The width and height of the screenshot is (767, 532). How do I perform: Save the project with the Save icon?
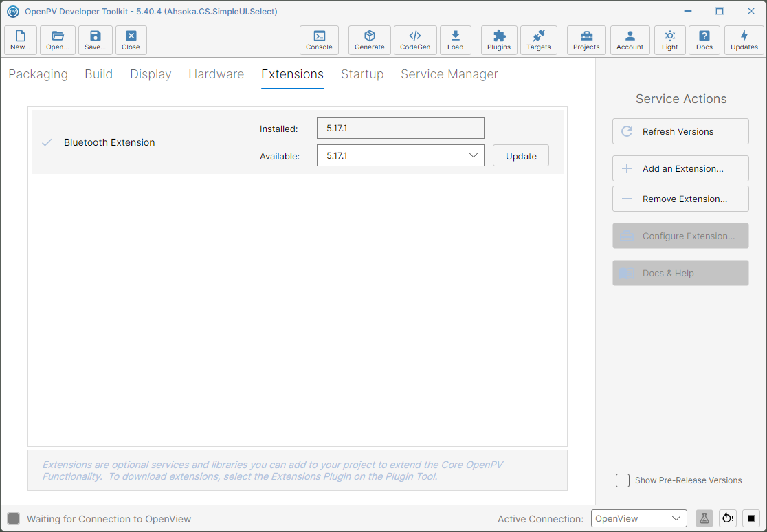click(x=96, y=40)
